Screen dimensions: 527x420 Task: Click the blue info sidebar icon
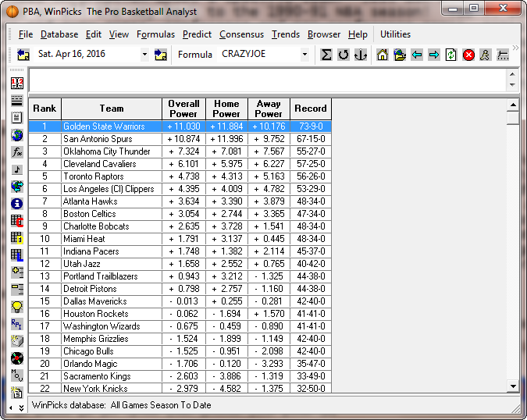tap(17, 203)
